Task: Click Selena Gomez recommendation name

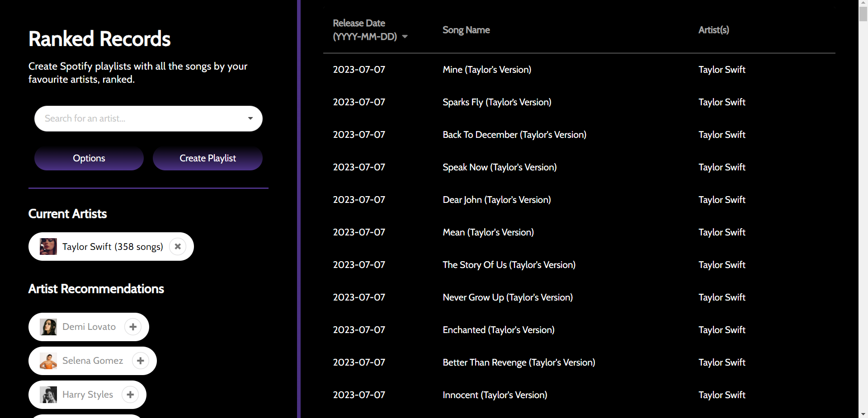Action: (93, 361)
